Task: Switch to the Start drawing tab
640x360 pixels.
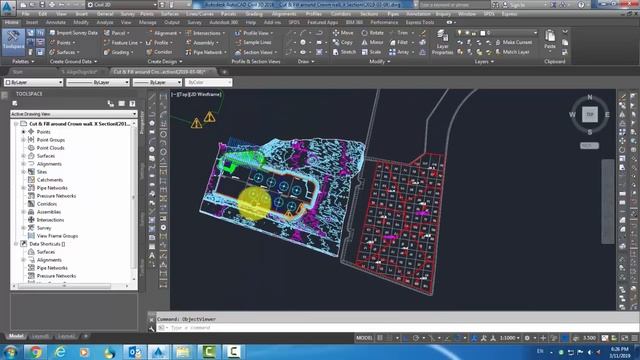Action: point(18,72)
